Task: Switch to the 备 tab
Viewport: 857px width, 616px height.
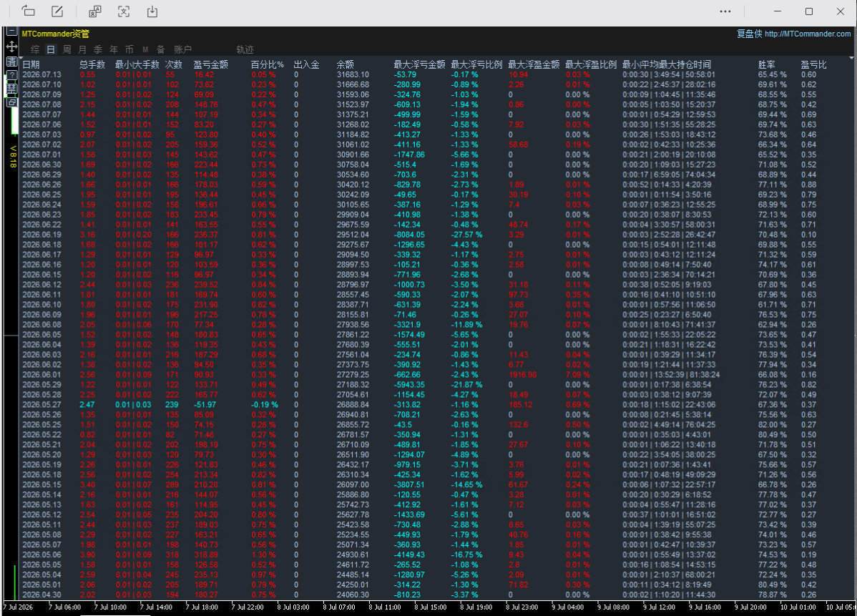Action: (x=161, y=50)
